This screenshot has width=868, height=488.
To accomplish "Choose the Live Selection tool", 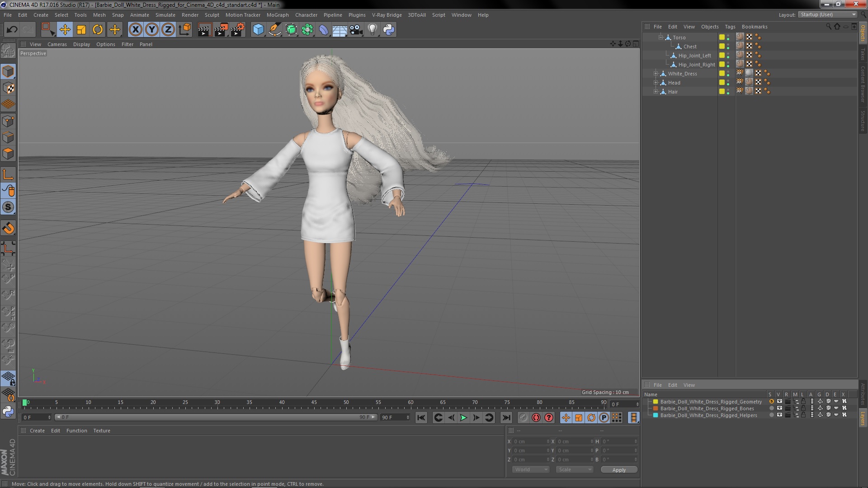I will tap(47, 30).
